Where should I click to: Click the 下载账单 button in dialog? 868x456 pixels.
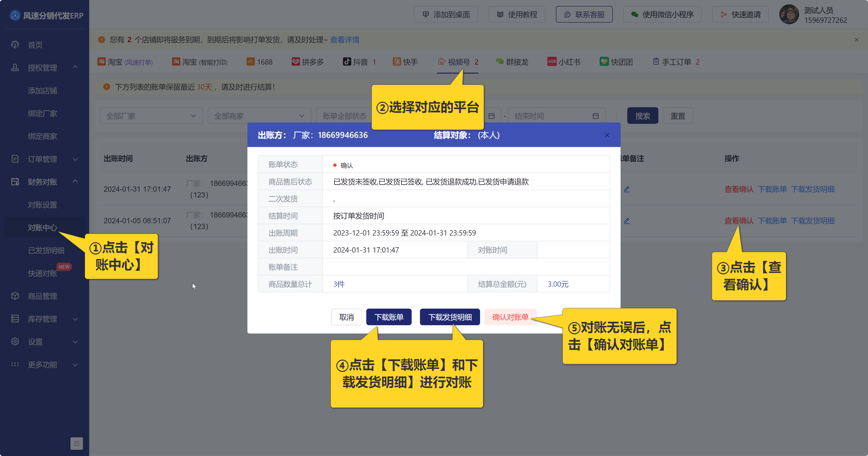389,317
